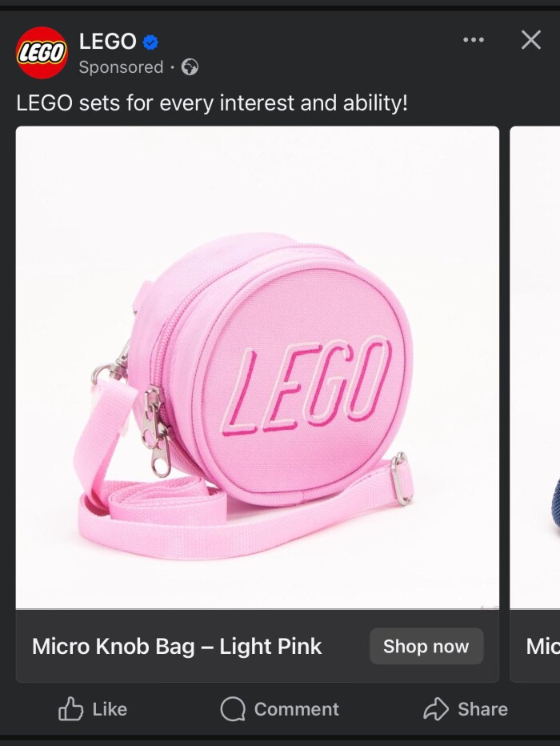560x746 pixels.
Task: Tap Shop now button
Action: coord(426,646)
